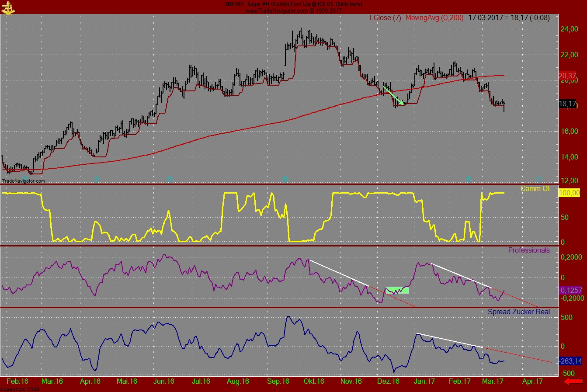The width and height of the screenshot is (587, 392).
Task: Select the MovingAvg (C,200) indicator label
Action: [434, 18]
